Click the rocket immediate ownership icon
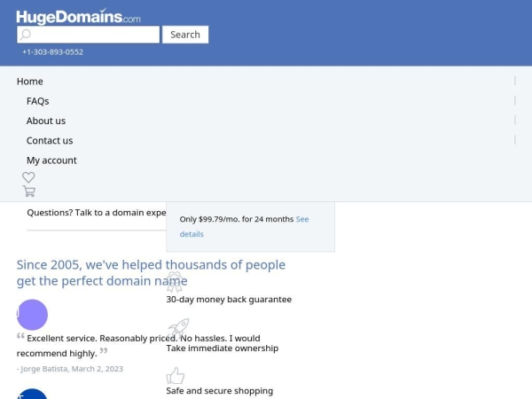Image resolution: width=532 pixels, height=399 pixels. pos(178,329)
